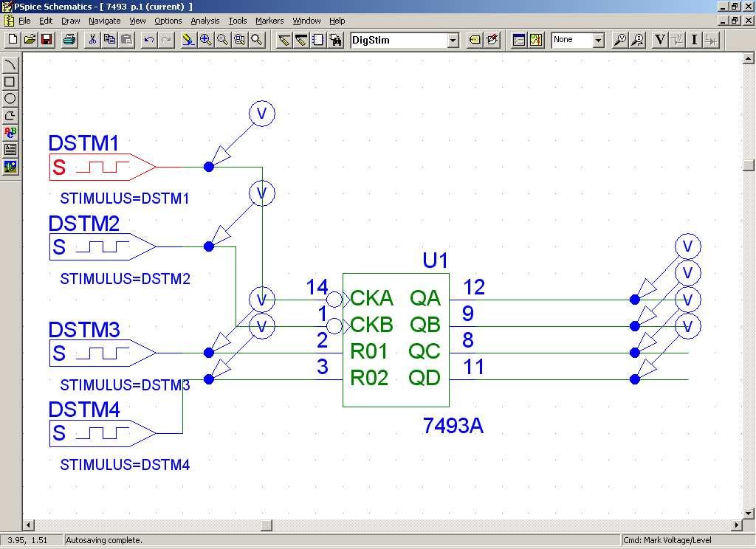Open the Edit menu

pos(46,21)
